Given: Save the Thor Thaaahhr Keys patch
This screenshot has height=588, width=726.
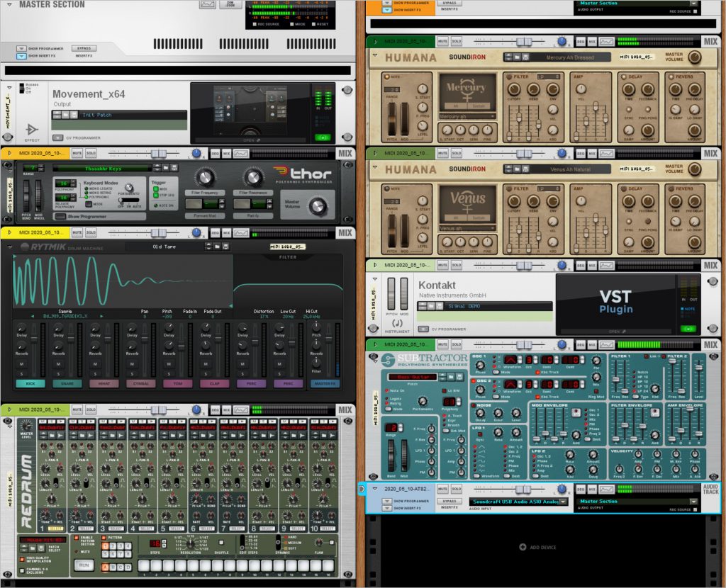Looking at the screenshot, I should tap(174, 168).
